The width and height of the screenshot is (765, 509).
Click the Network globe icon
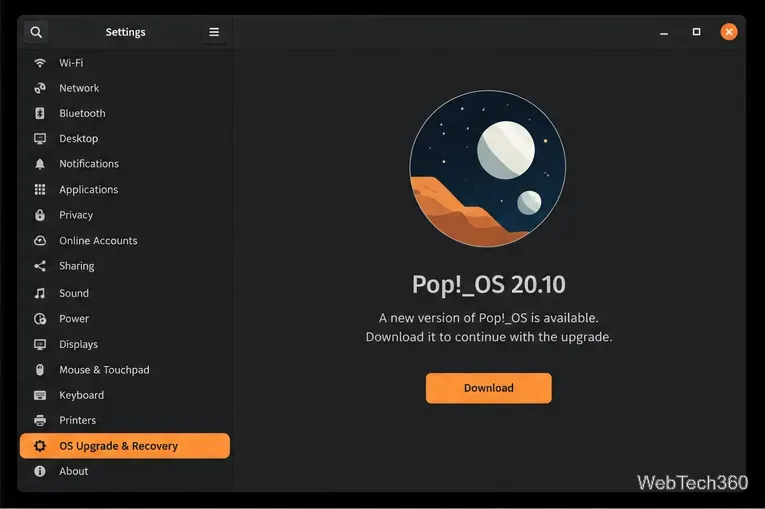(40, 88)
